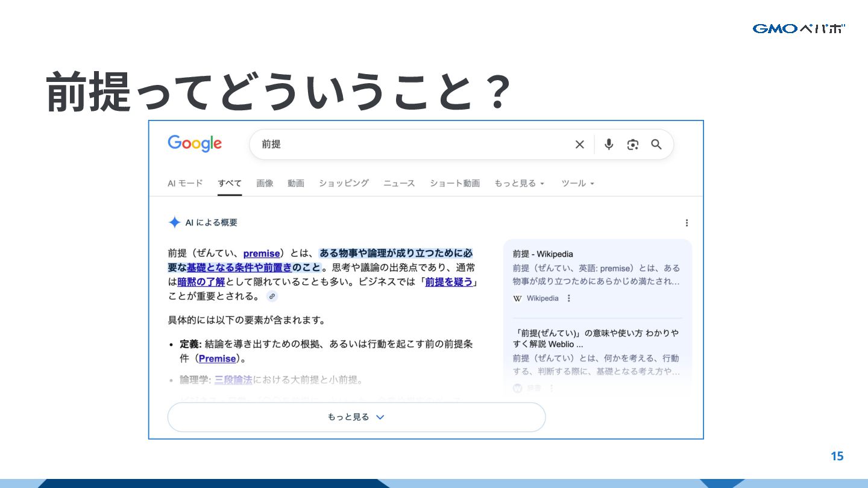The image size is (868, 488).
Task: Click the AI overview sparkle icon
Action: (x=174, y=222)
